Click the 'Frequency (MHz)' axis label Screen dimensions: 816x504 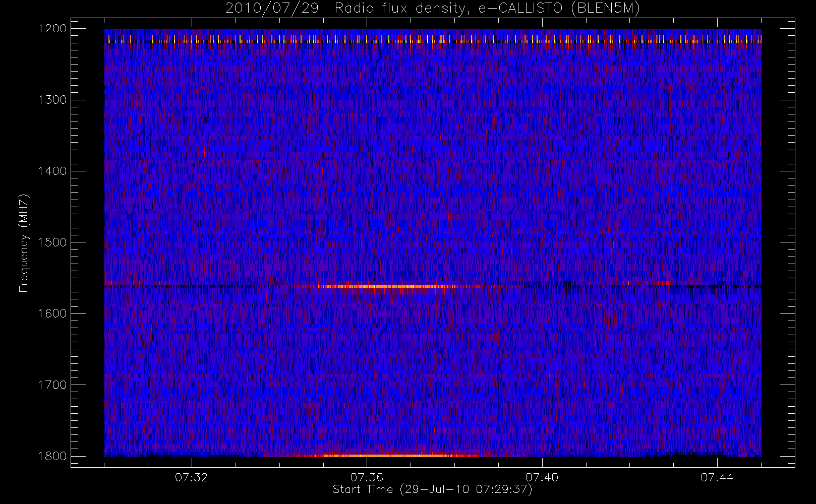pyautogui.click(x=24, y=243)
